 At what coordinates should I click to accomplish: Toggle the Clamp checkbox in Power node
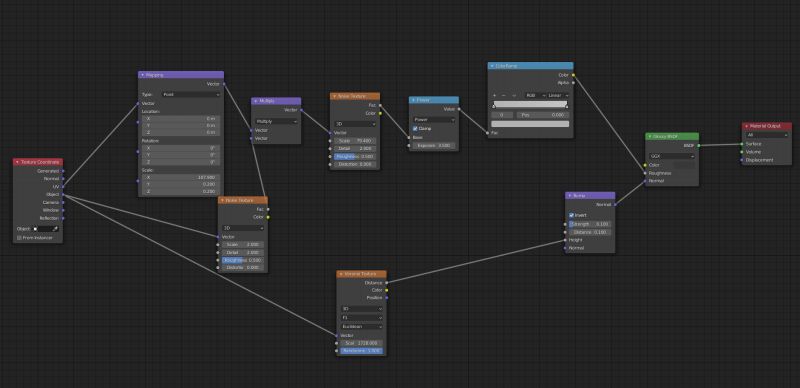pyautogui.click(x=415, y=129)
